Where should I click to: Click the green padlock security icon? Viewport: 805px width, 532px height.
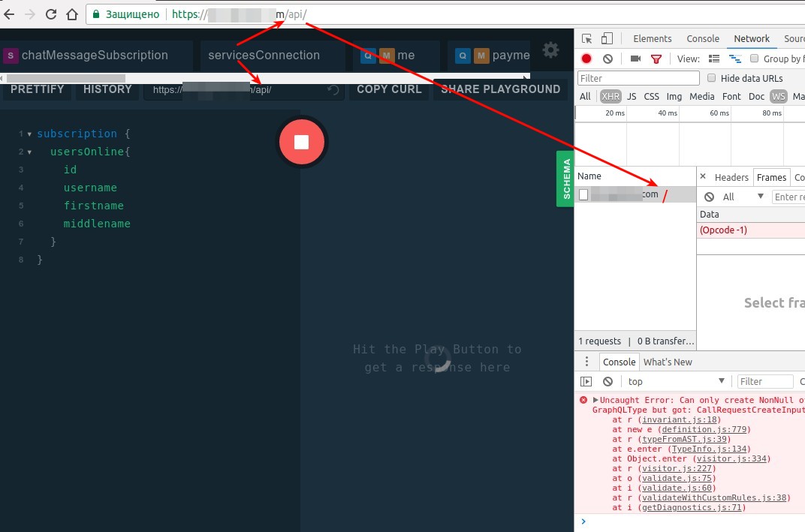(x=95, y=14)
